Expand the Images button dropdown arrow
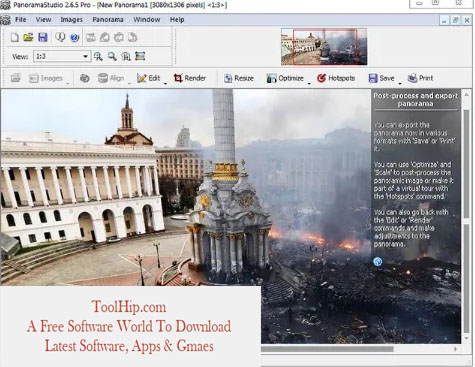The image size is (475, 367). click(x=68, y=83)
